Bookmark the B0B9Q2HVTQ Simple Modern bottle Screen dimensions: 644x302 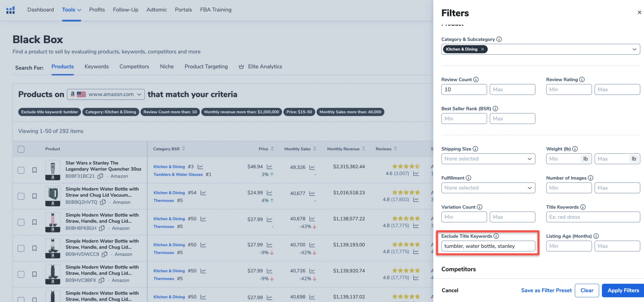click(34, 196)
